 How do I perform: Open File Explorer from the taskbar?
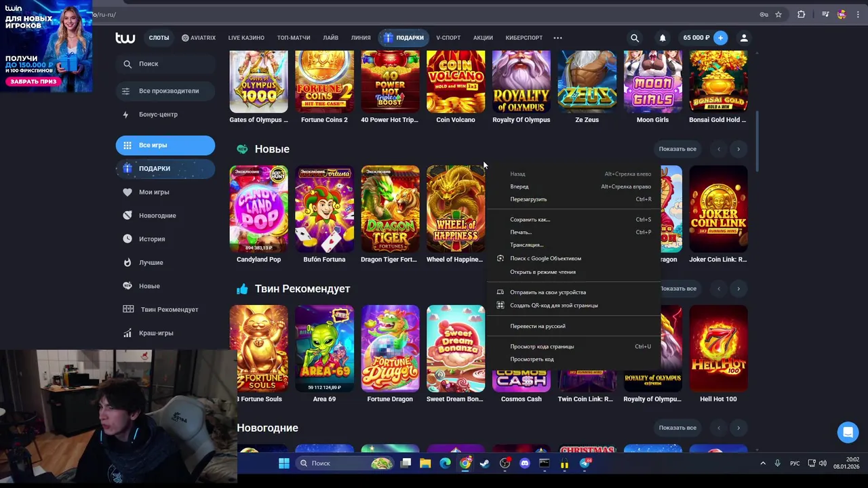coord(425,463)
